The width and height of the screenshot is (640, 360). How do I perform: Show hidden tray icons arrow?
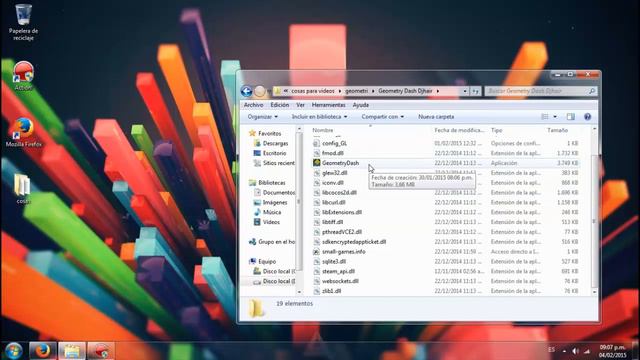pos(564,351)
